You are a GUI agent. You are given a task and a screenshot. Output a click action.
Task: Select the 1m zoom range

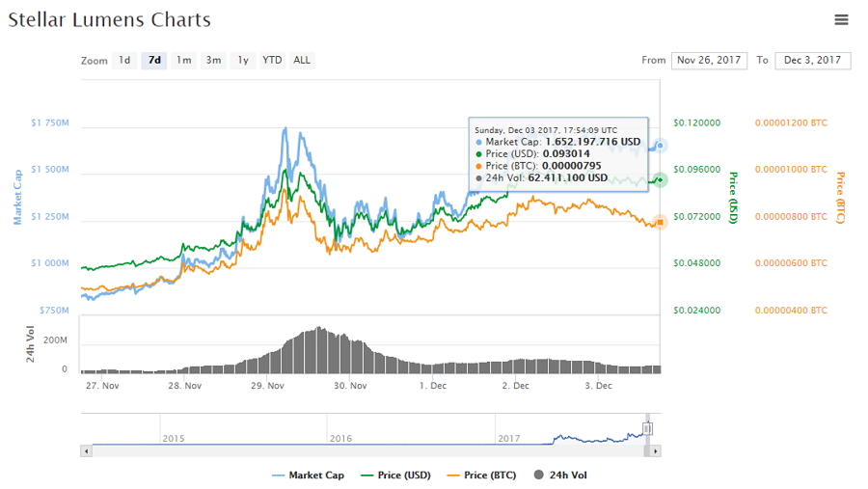coord(184,60)
